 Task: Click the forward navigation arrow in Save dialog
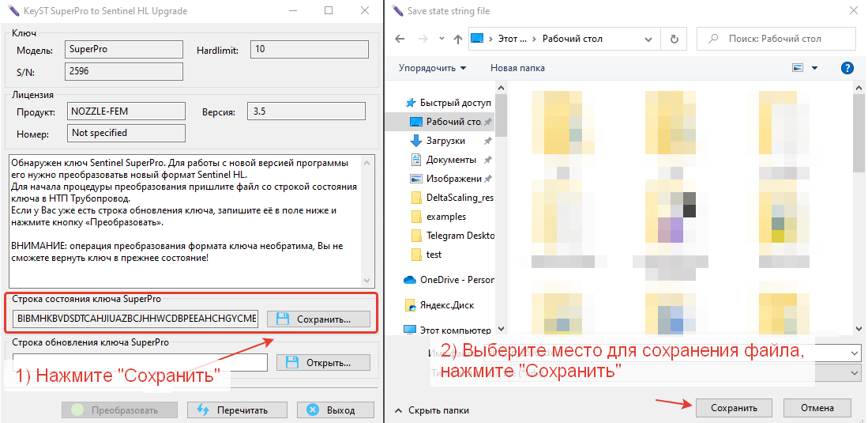[x=423, y=39]
